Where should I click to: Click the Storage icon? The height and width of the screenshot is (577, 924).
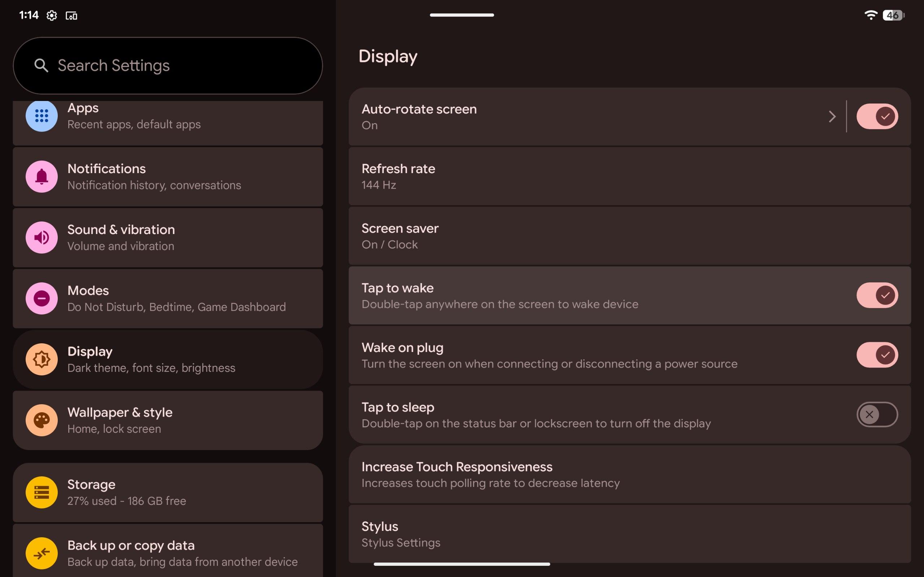coord(42,492)
